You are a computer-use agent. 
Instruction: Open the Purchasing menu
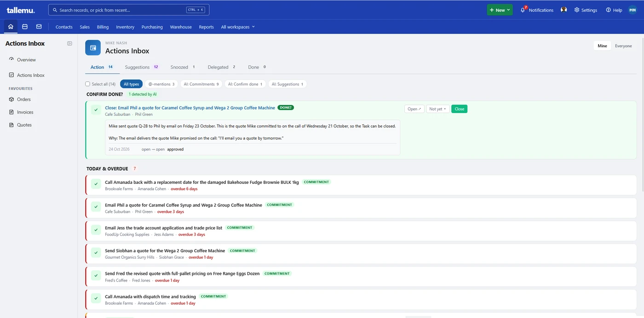coord(152,27)
